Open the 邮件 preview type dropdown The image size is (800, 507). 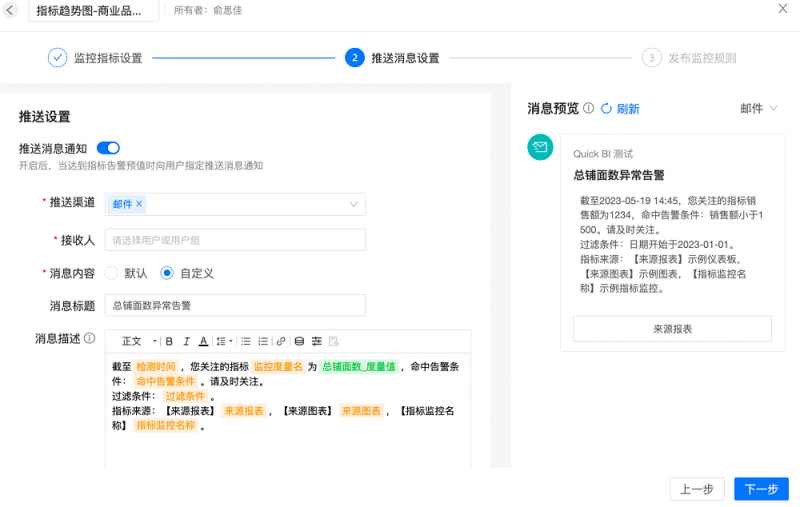tap(759, 108)
